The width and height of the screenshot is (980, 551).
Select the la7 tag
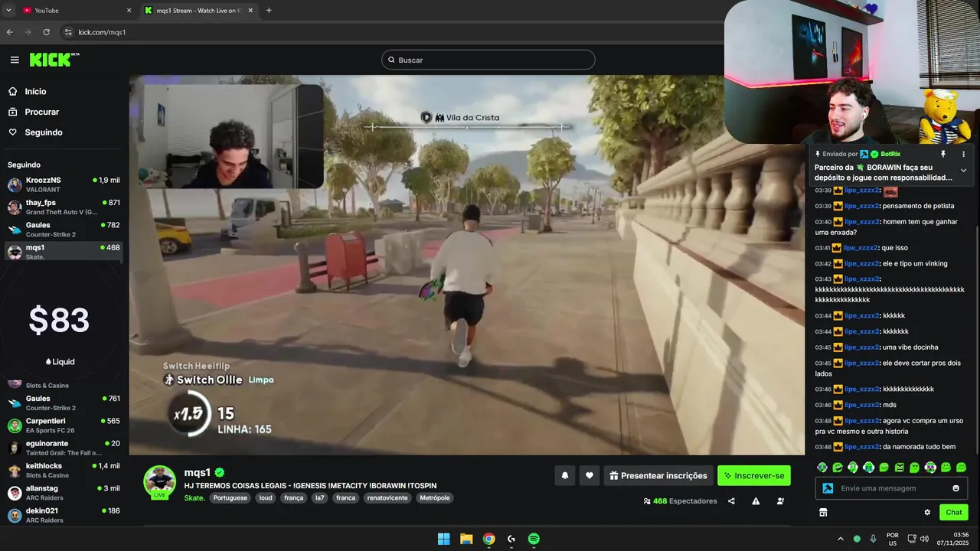tap(320, 497)
